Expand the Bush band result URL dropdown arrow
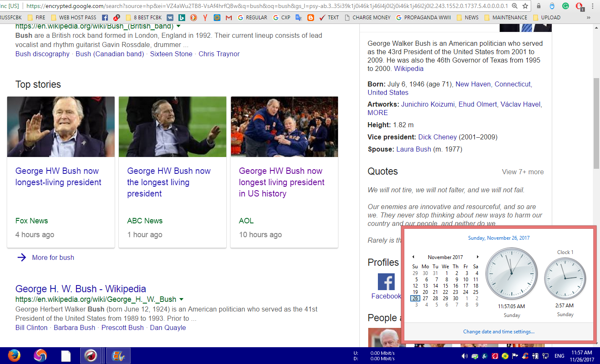Image resolution: width=600 pixels, height=364 pixels. click(x=178, y=26)
